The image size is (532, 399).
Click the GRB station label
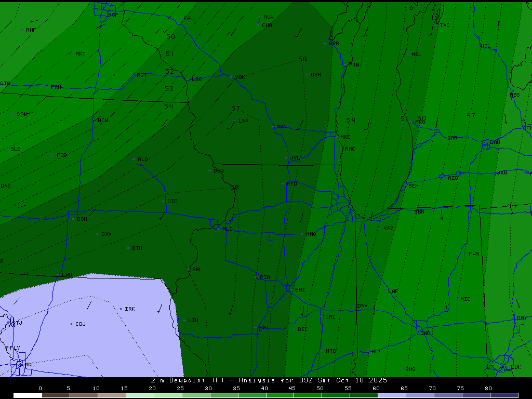pos(334,44)
